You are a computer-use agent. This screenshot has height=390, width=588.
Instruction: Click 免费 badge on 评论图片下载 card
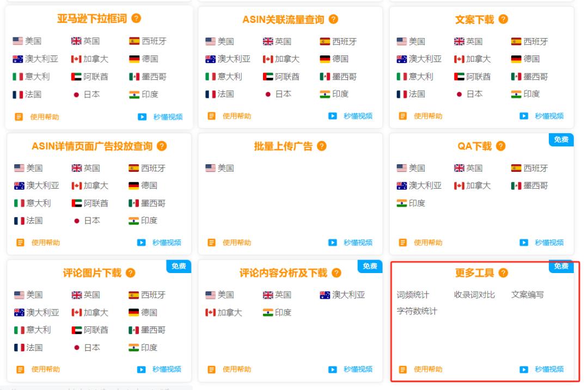click(179, 266)
